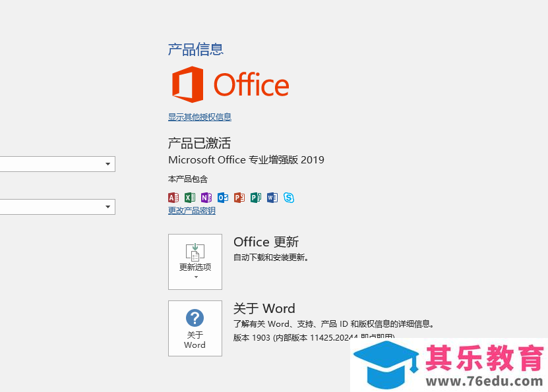The image size is (548, 392).
Task: Click Microsoft Office 专业增强版 2019 text
Action: tap(246, 160)
